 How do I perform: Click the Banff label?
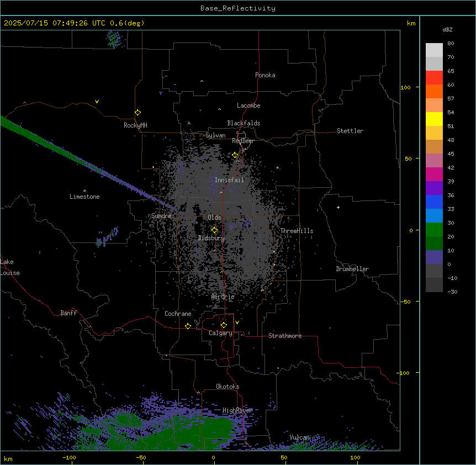coord(68,313)
